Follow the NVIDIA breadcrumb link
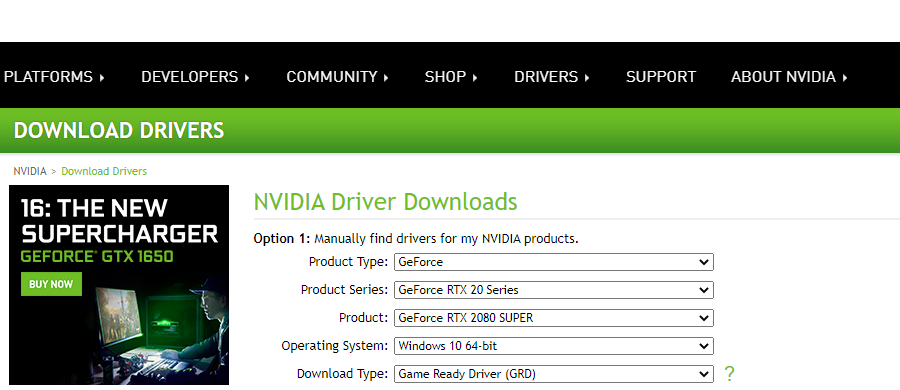This screenshot has height=390, width=900. tap(30, 171)
